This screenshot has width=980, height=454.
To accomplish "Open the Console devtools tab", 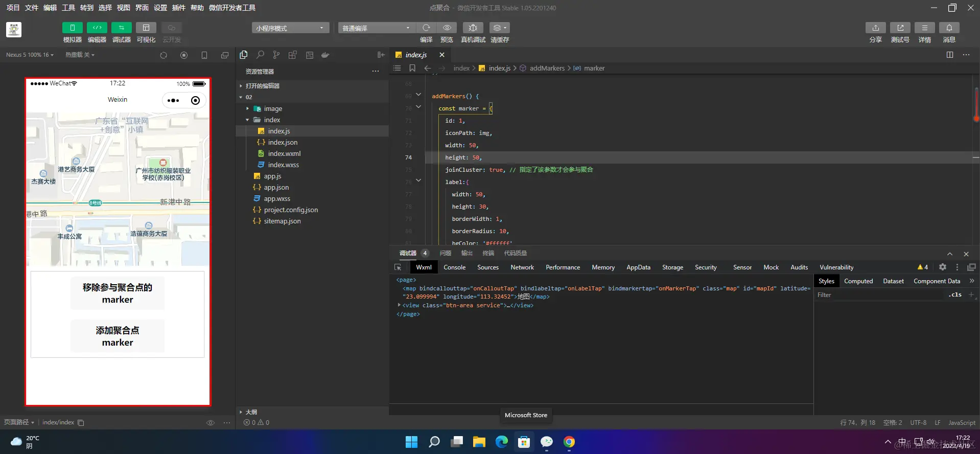I will point(454,267).
